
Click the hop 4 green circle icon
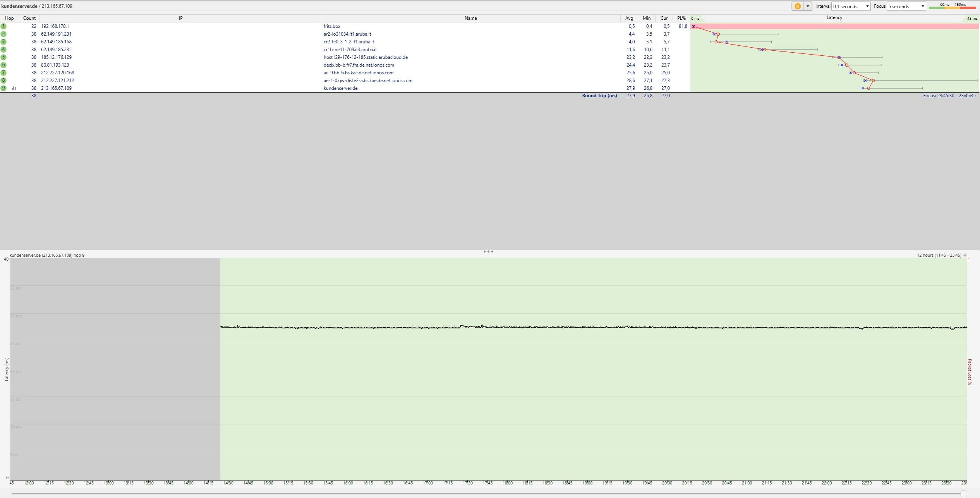click(x=3, y=50)
